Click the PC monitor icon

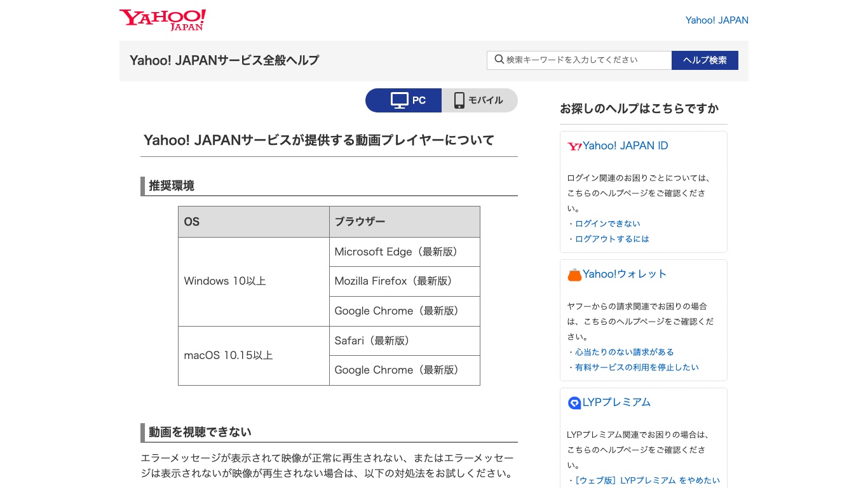(x=400, y=100)
